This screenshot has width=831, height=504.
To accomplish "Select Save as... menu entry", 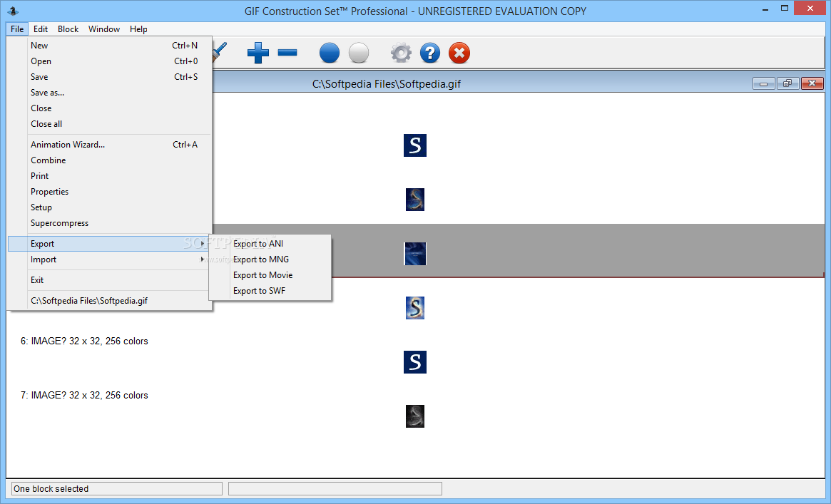I will pos(110,93).
